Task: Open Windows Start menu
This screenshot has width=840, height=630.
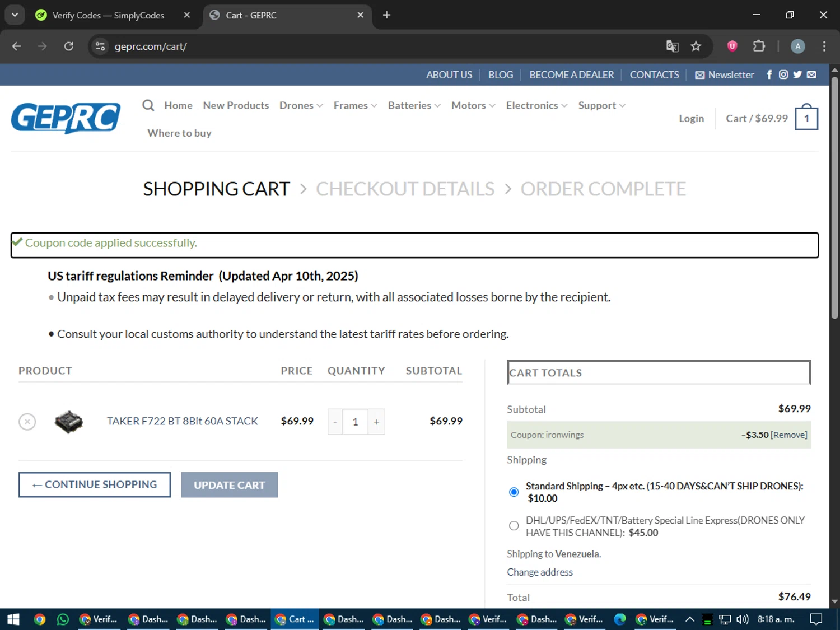Action: [x=13, y=619]
